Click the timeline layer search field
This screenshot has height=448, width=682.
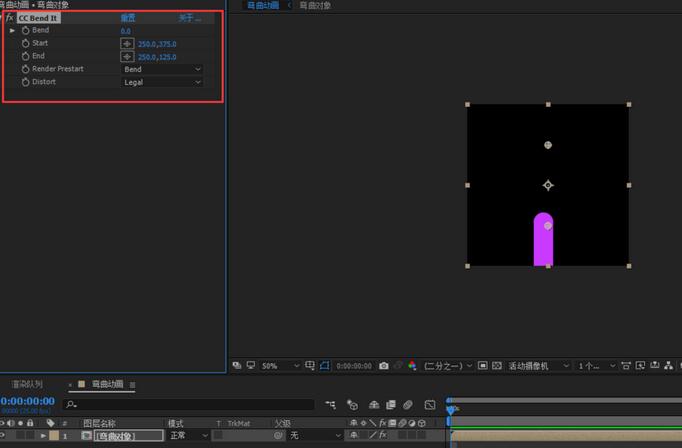point(188,405)
